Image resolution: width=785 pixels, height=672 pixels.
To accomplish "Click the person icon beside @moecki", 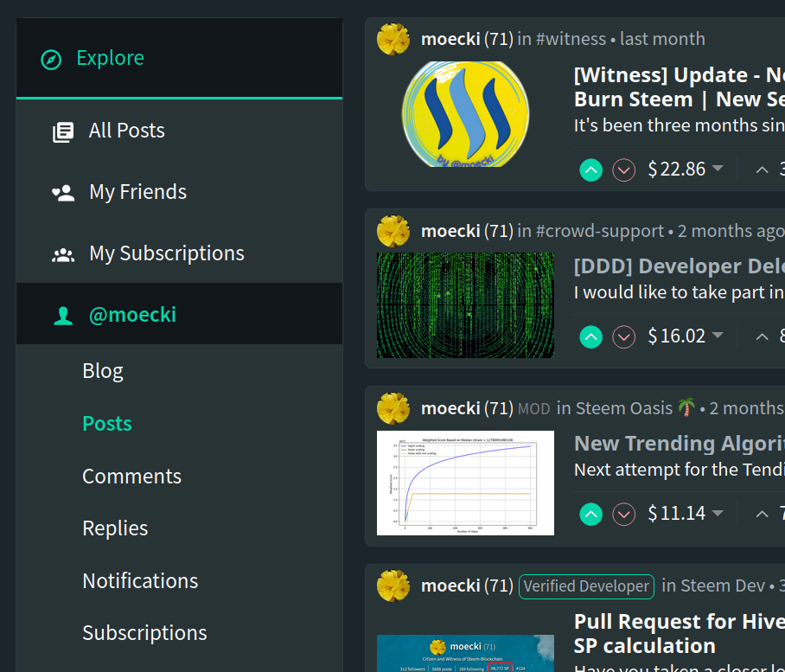I will coord(64,316).
